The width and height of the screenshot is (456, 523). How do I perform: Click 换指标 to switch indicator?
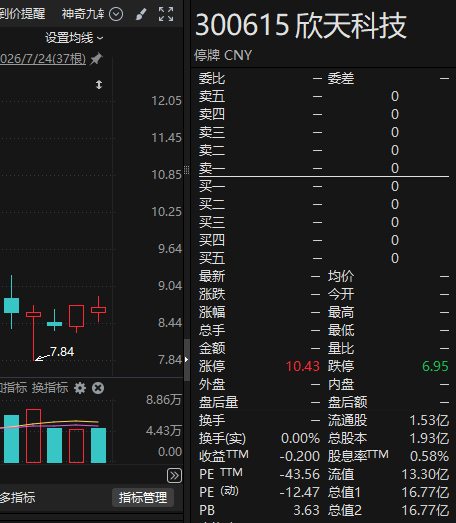coord(50,388)
